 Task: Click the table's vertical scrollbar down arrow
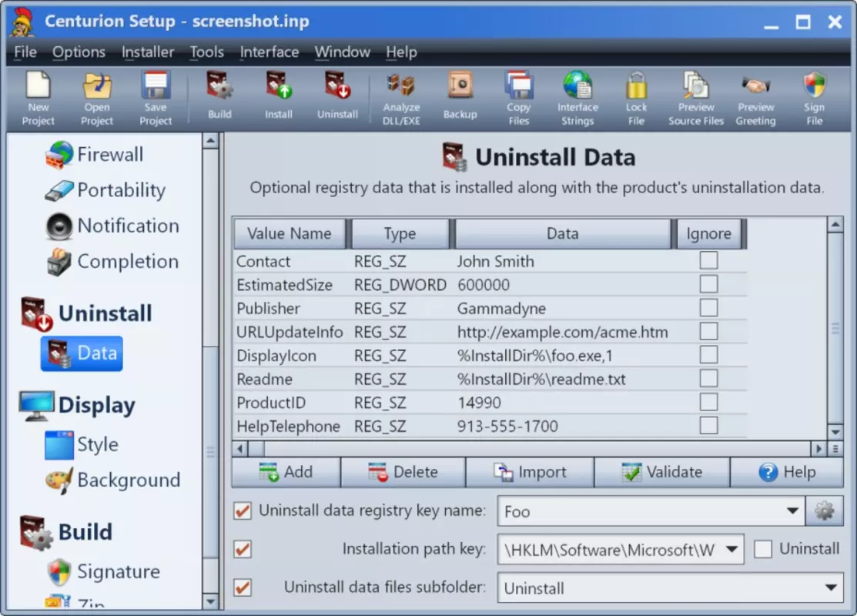pos(835,432)
